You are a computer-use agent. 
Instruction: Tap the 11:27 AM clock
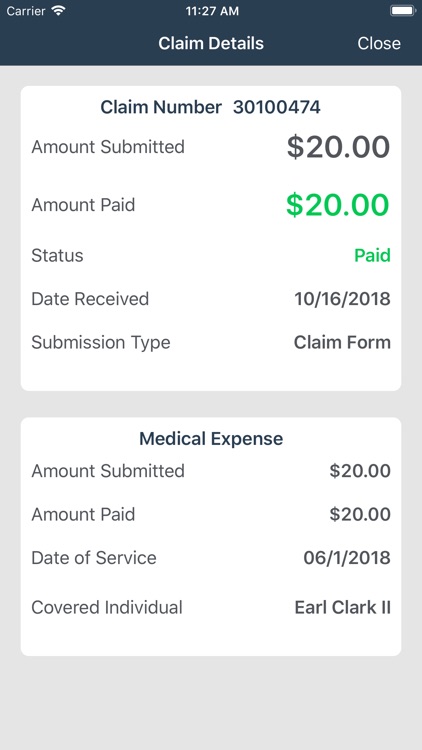[211, 11]
